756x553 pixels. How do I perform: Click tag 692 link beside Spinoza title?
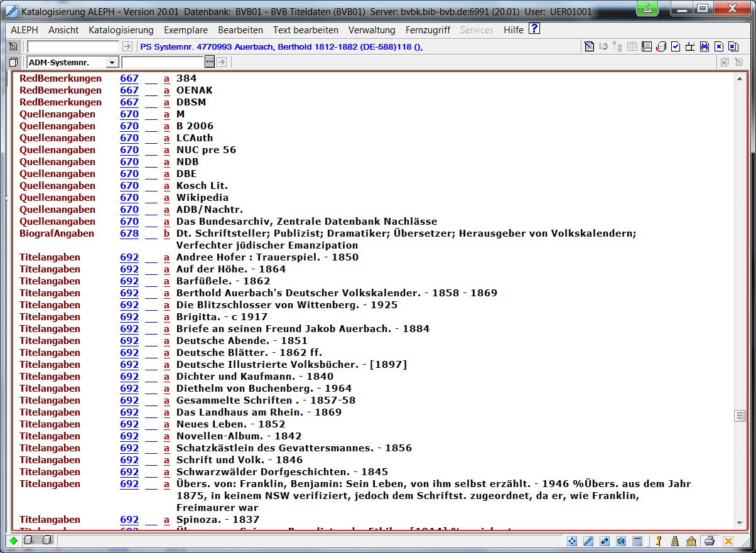(x=129, y=520)
